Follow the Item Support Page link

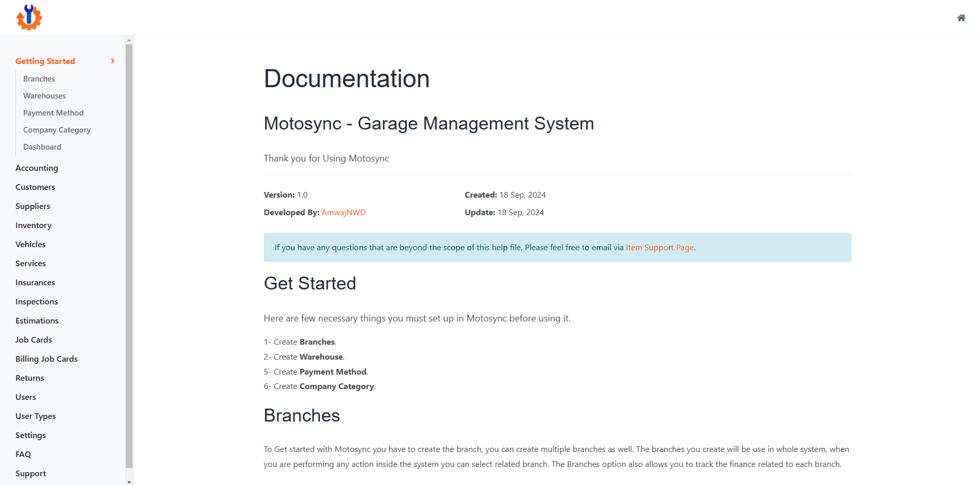tap(659, 248)
